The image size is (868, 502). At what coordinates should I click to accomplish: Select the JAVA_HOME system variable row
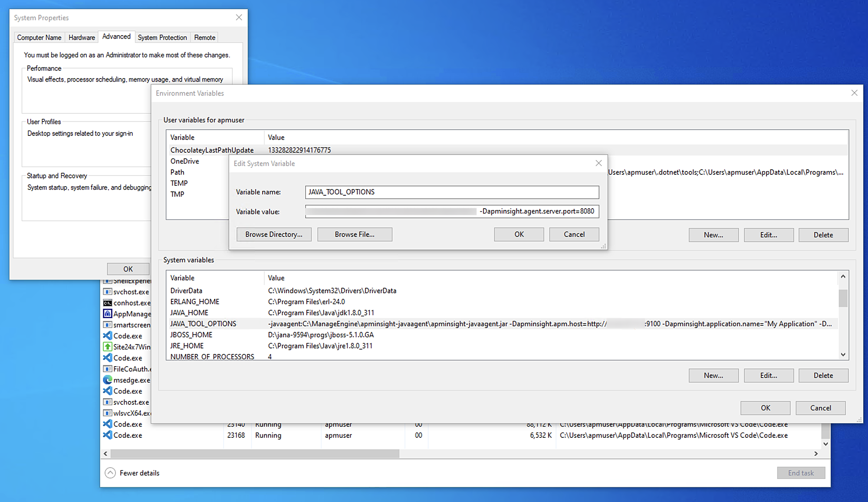[x=189, y=313]
